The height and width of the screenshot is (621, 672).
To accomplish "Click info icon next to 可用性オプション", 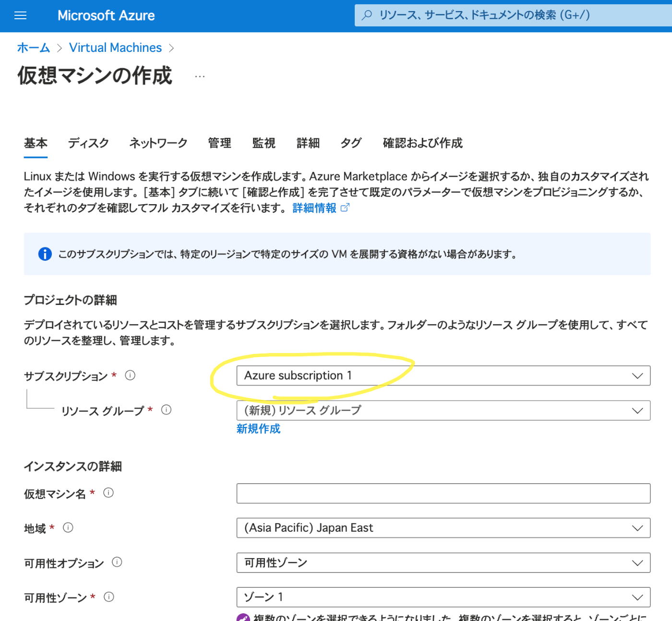I will (117, 562).
